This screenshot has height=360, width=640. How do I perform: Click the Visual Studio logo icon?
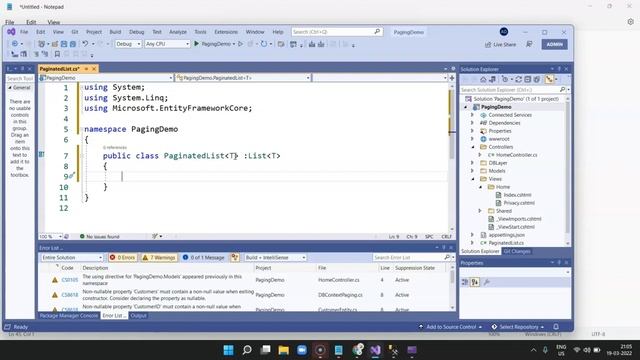(11, 32)
